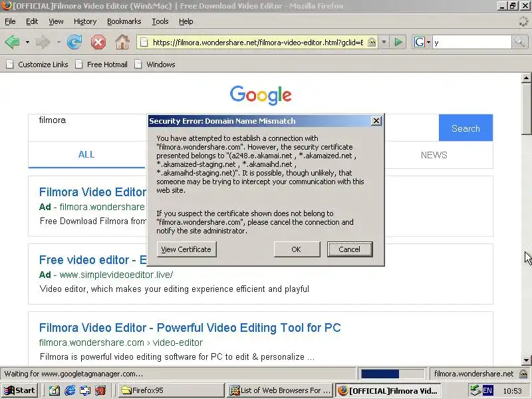Open the Free video editor ad link
Image resolution: width=532 pixels, height=399 pixels.
pos(92,260)
